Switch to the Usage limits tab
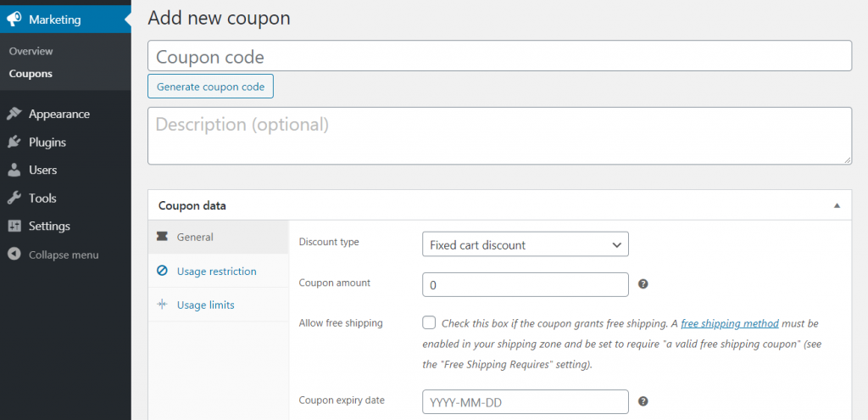 tap(205, 305)
